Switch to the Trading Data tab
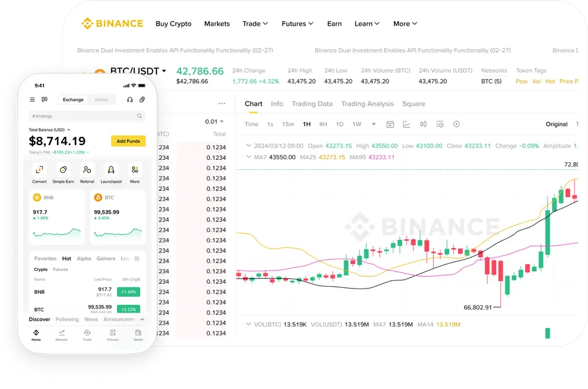 coord(312,104)
